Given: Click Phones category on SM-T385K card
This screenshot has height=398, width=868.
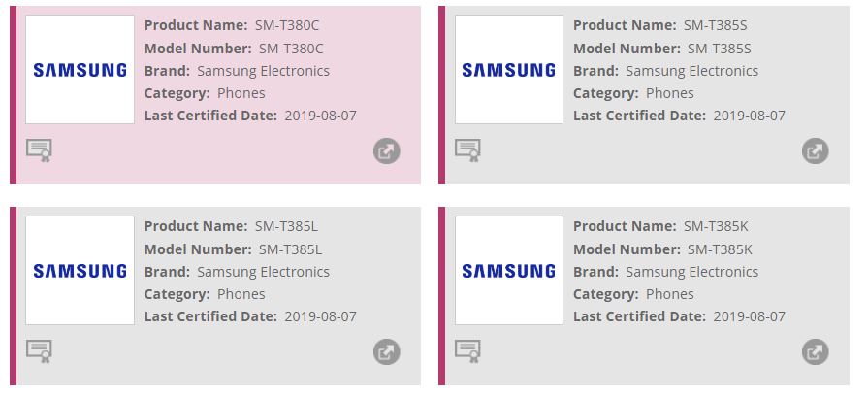Looking at the screenshot, I should (670, 294).
